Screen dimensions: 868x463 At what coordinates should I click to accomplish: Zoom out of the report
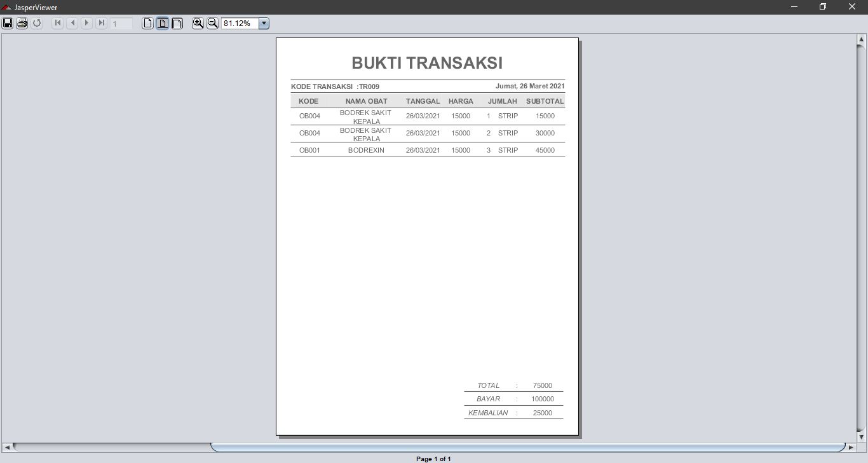[212, 23]
